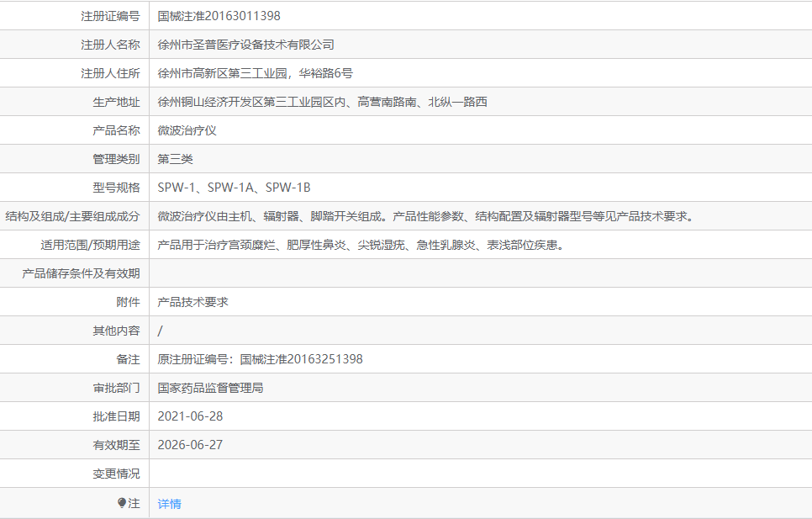Select registrant name 徐州市圣普医疗设备技术有限公司
The image size is (812, 519).
245,45
